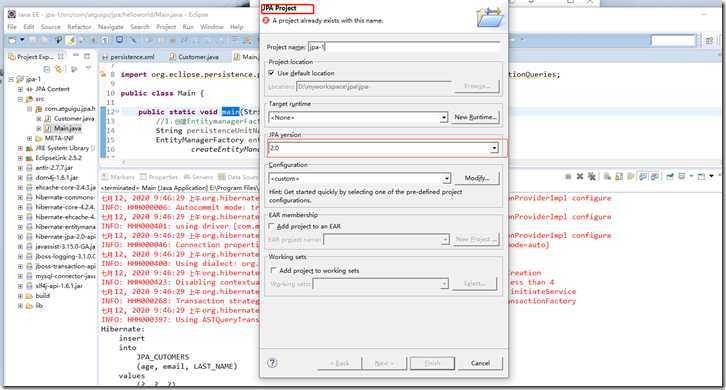Click the help question mark icon in dialog
Viewport: 726px width, 390px height.
tap(272, 363)
